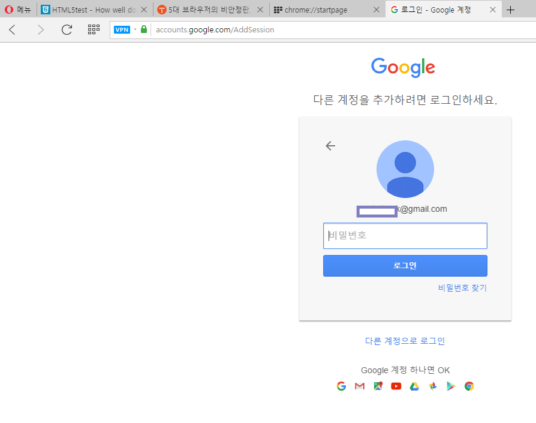
Task: Click the browser forward arrow
Action: [x=40, y=30]
